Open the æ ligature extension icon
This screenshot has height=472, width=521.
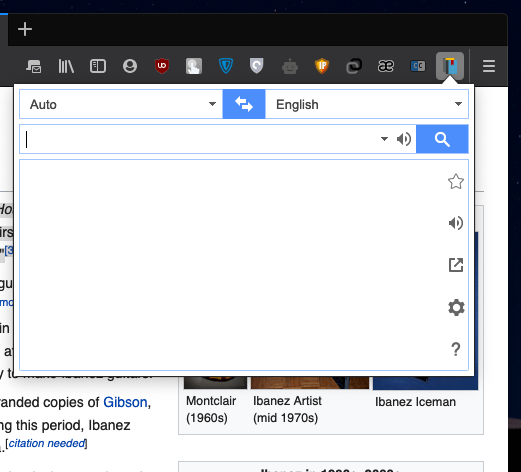[386, 66]
